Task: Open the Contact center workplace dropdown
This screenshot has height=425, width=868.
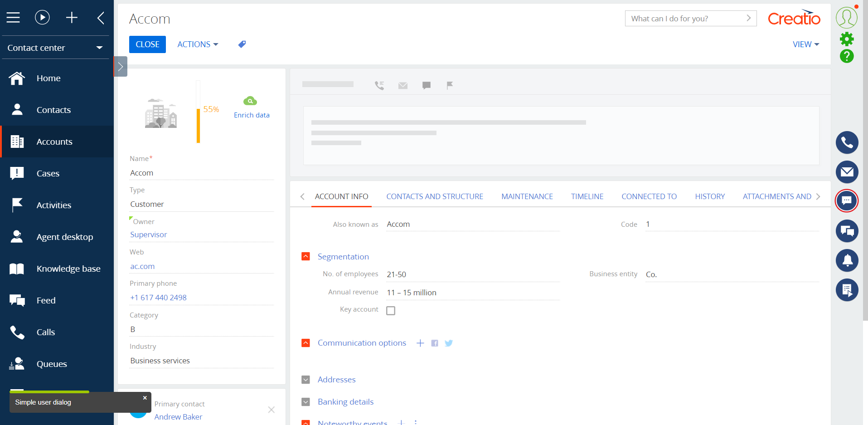Action: [x=55, y=47]
